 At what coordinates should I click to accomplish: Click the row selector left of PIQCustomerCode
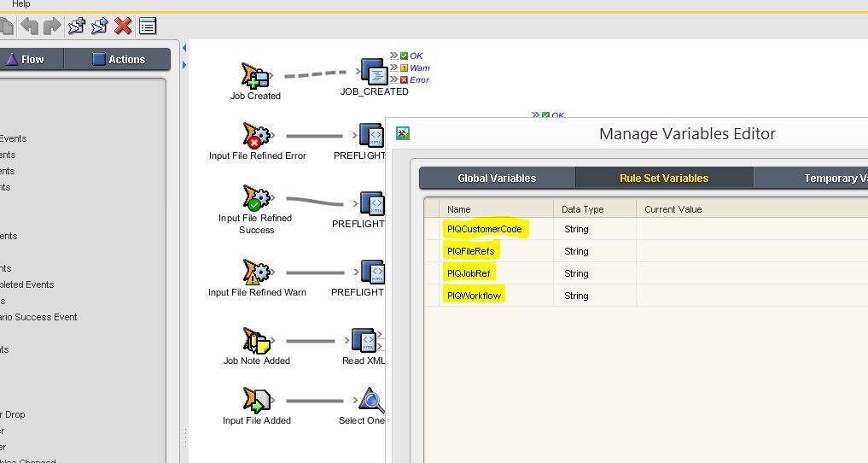click(x=432, y=229)
